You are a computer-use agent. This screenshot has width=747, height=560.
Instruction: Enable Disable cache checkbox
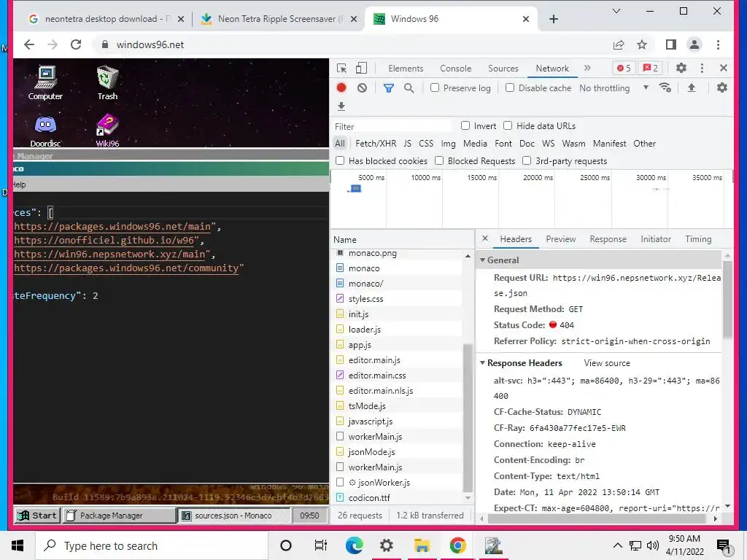[510, 87]
